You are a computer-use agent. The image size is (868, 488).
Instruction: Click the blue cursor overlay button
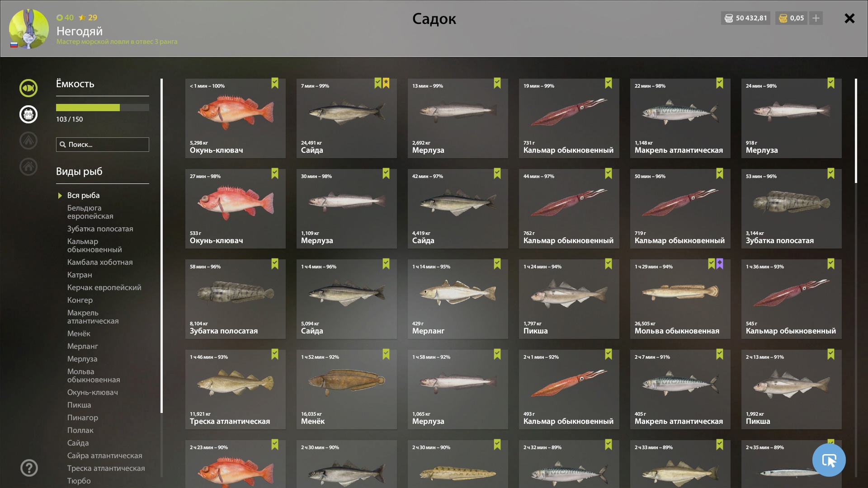tap(829, 460)
